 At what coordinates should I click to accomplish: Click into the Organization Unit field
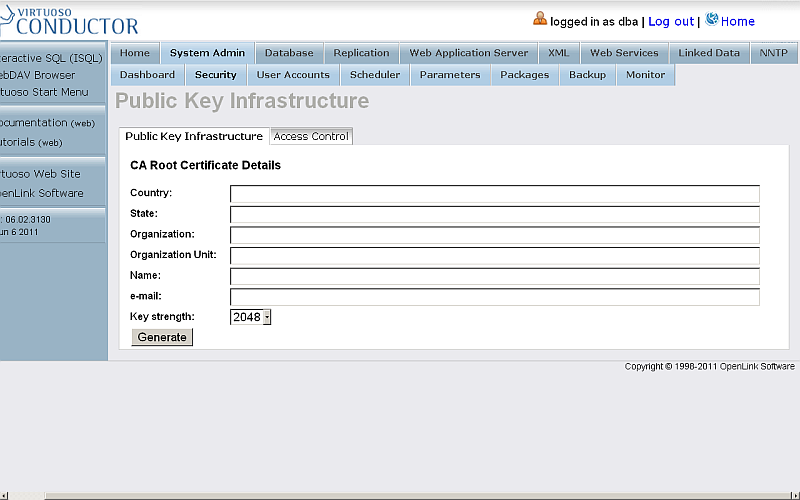tap(494, 255)
